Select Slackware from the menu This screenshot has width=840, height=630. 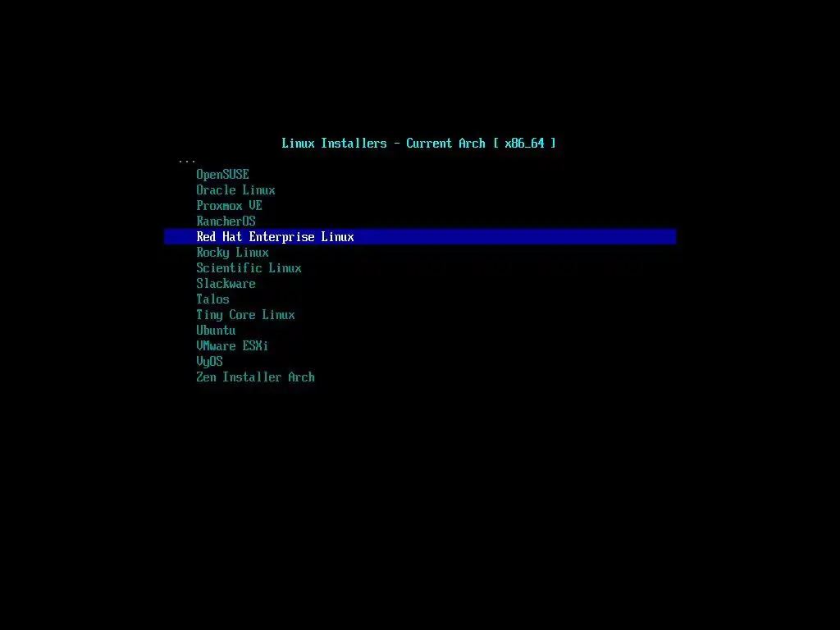point(226,283)
